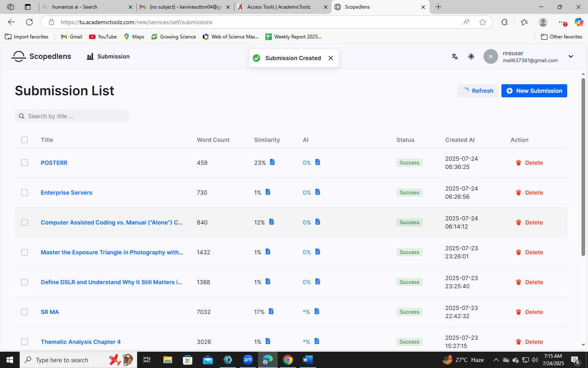Open AI report icon for Define DSLR row
The height and width of the screenshot is (368, 588).
coord(318,282)
